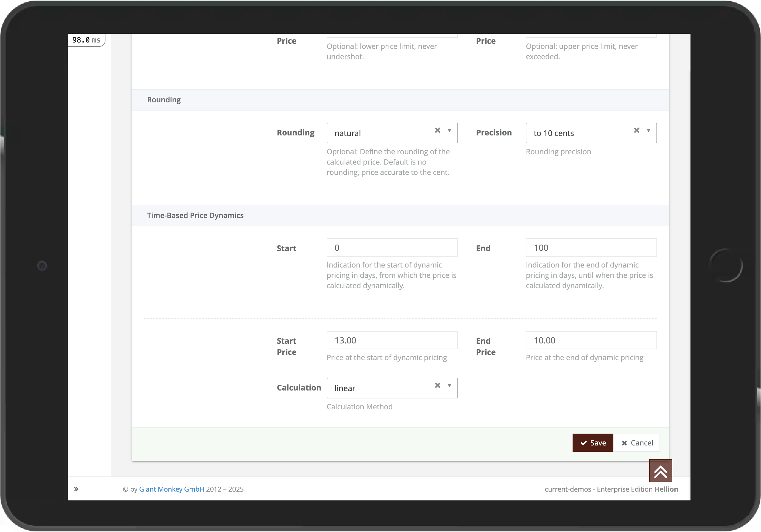Click 'Price at the start of dynamic pricing' text

tap(387, 357)
